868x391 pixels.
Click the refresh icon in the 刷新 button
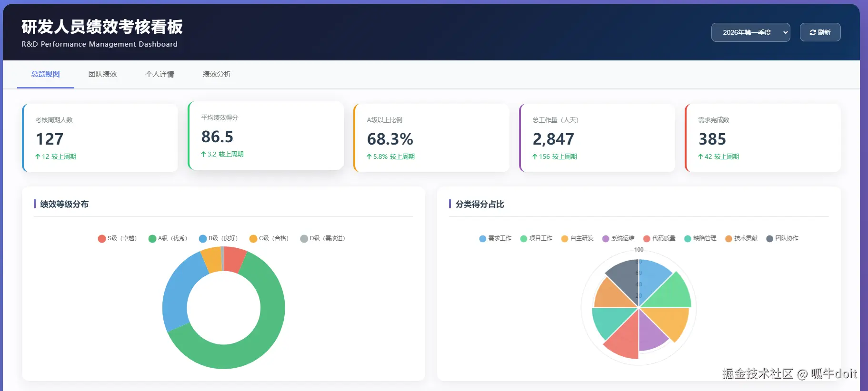813,32
